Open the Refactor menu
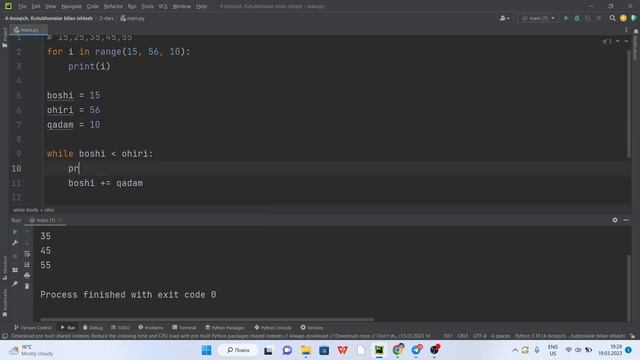Viewport: 640px width, 360px height. click(113, 6)
